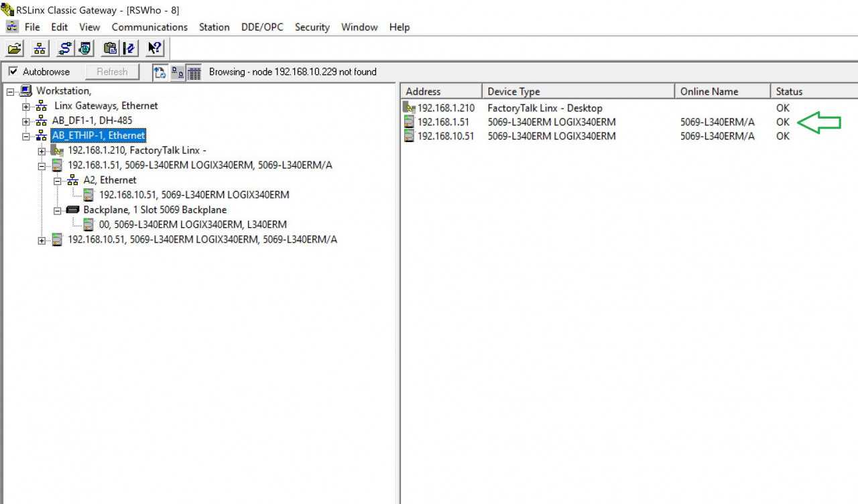Open the Station menu
The width and height of the screenshot is (858, 504).
[214, 27]
